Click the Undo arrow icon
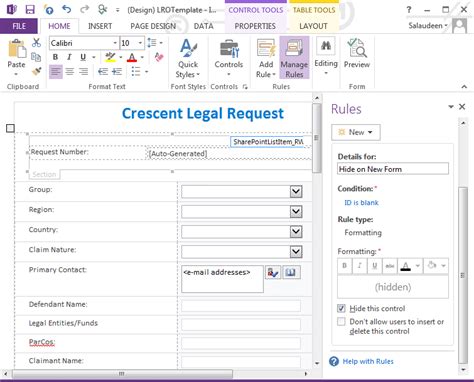474x382 pixels. click(x=67, y=9)
